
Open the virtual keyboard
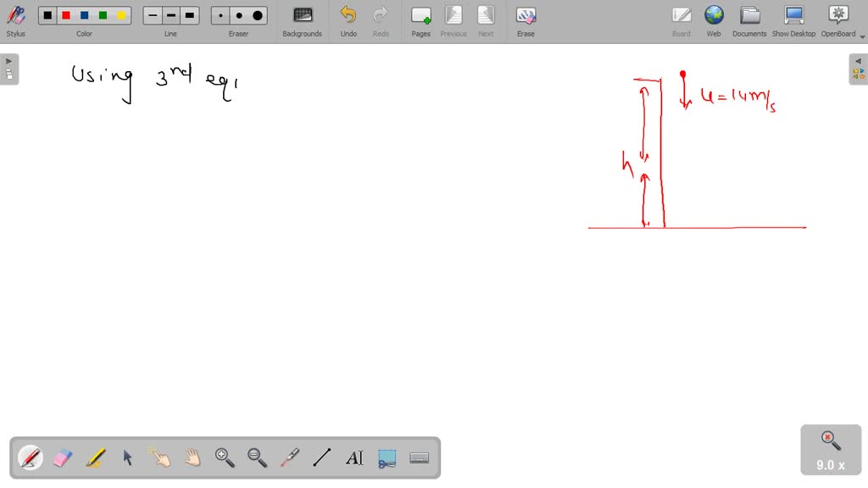tap(419, 457)
